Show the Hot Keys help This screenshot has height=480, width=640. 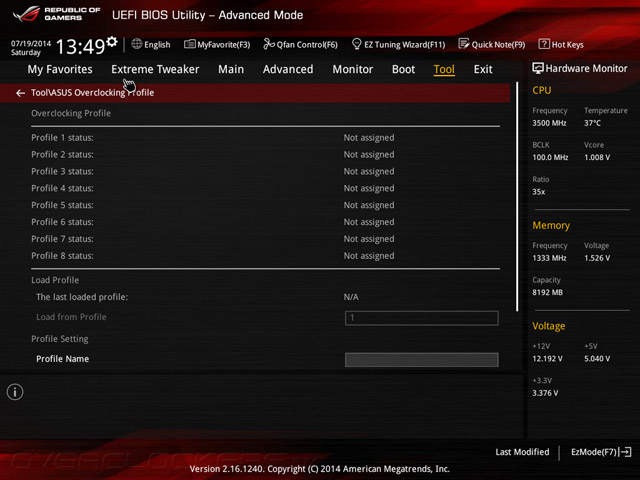pos(561,44)
